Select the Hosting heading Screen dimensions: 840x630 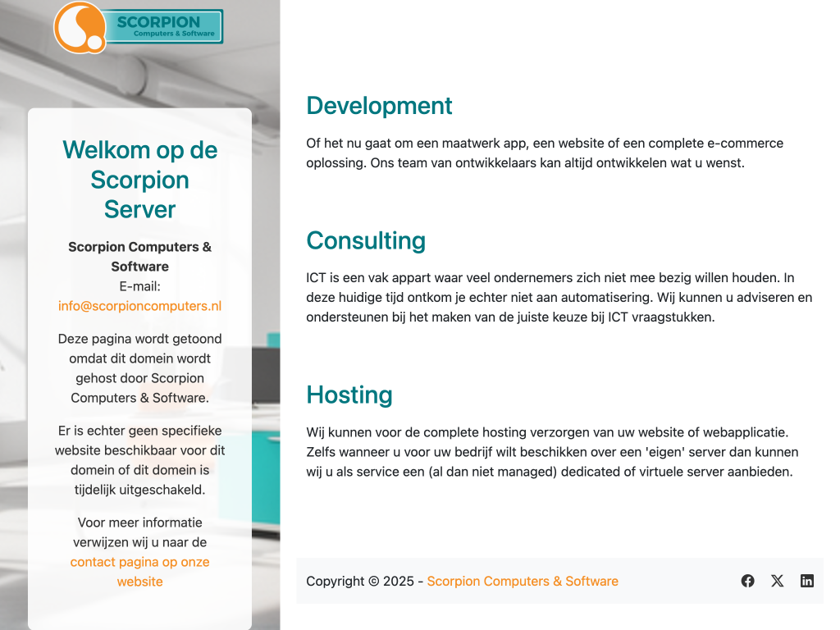(x=349, y=395)
